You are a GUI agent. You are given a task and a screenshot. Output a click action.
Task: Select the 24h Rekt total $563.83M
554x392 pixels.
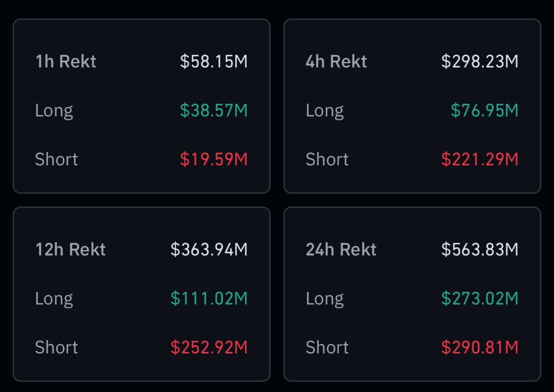point(480,250)
